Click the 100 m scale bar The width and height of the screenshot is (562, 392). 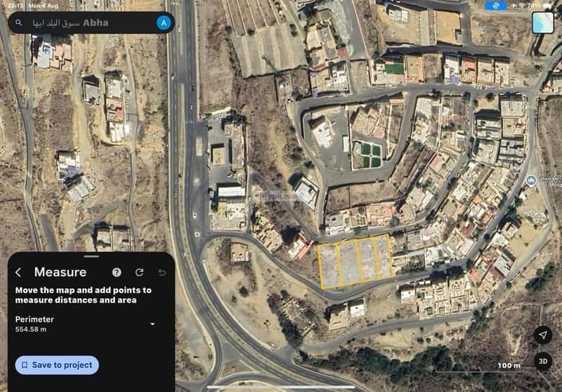point(479,368)
